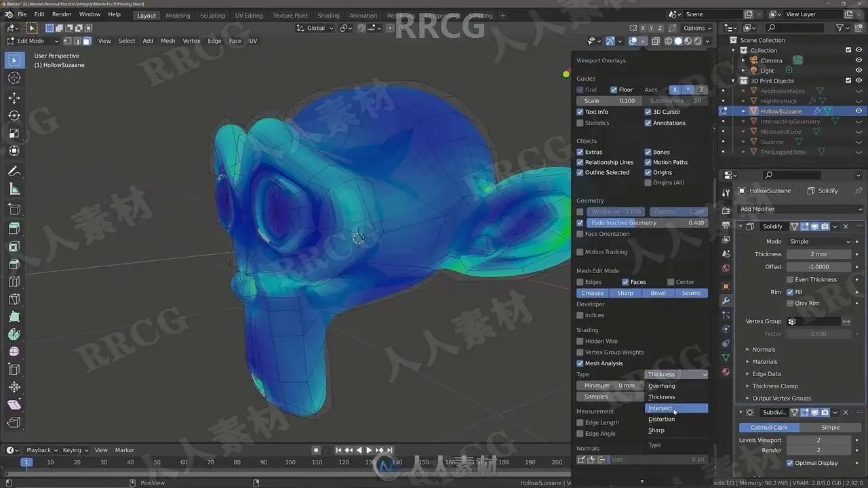Toggle the Z axis overlay button
This screenshot has height=488, width=868.
coord(701,89)
